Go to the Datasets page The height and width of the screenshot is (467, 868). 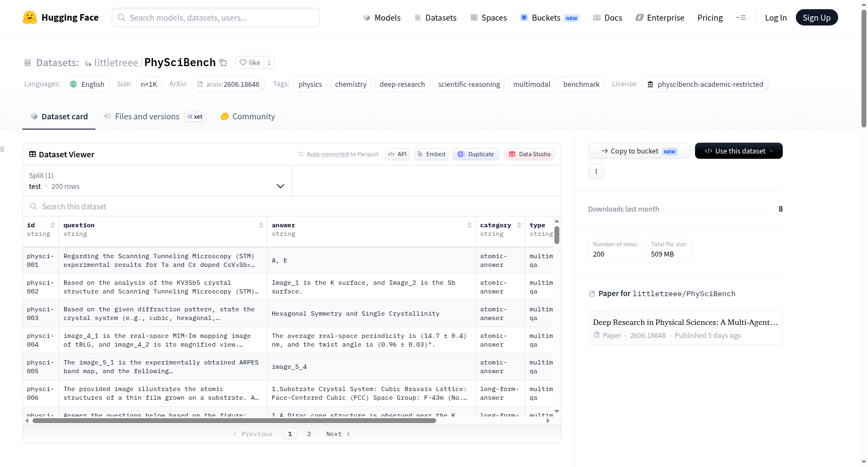(435, 17)
